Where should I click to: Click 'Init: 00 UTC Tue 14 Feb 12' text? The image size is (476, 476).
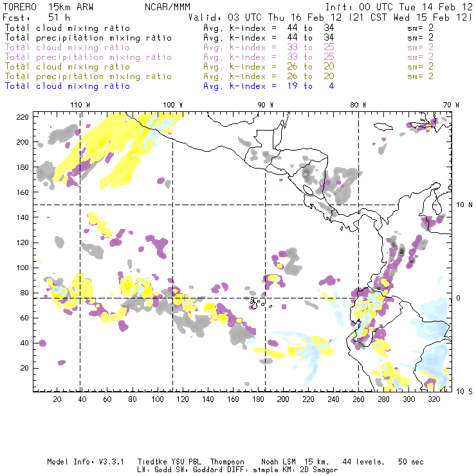click(x=399, y=7)
